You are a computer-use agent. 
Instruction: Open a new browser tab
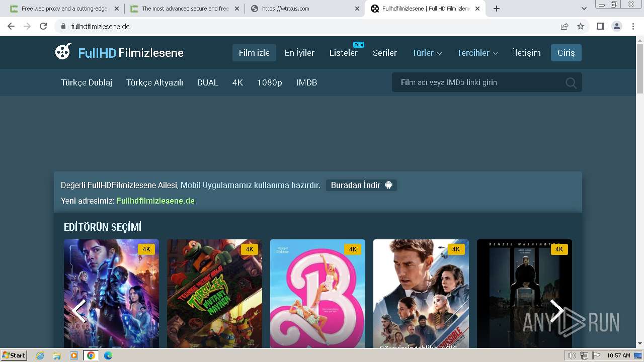point(497,9)
